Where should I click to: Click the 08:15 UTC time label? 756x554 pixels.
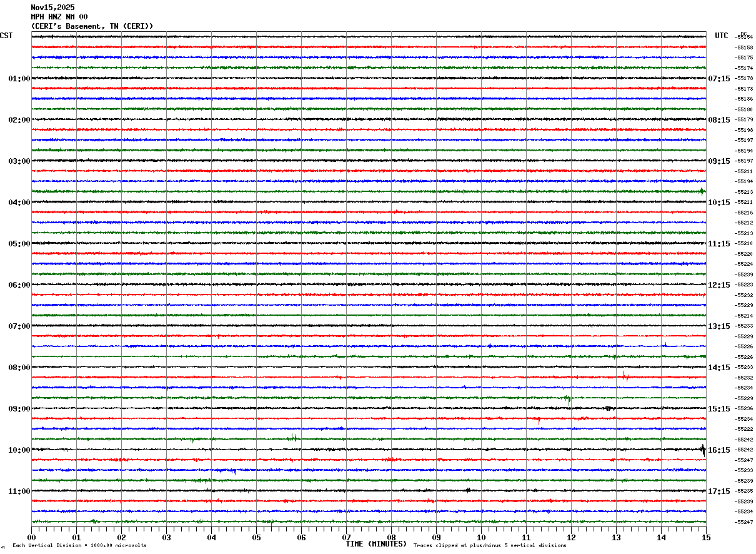719,120
